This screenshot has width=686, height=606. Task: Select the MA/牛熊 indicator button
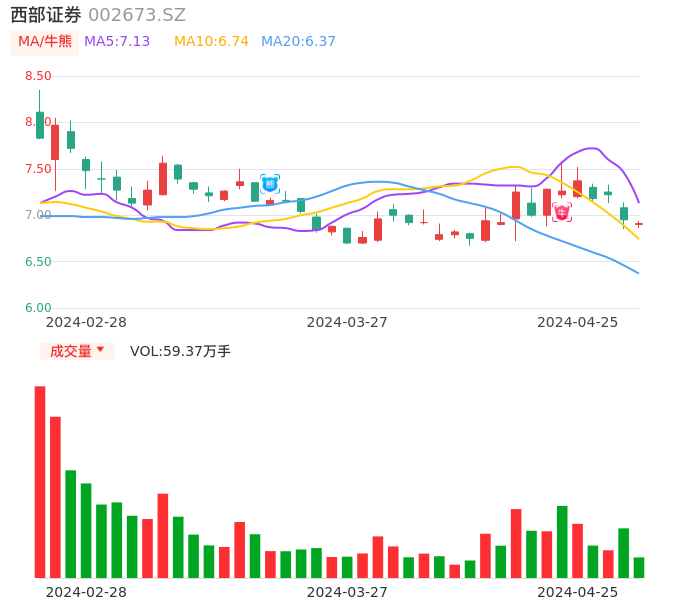[x=45, y=42]
